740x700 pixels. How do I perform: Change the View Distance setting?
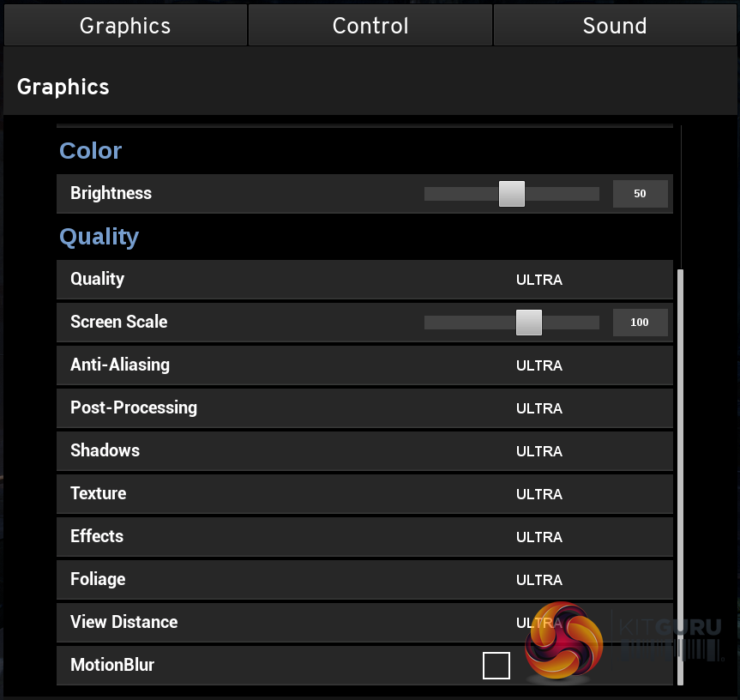click(525, 622)
